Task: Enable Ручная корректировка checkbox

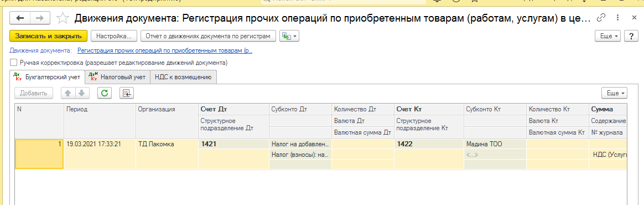Action: pyautogui.click(x=13, y=63)
